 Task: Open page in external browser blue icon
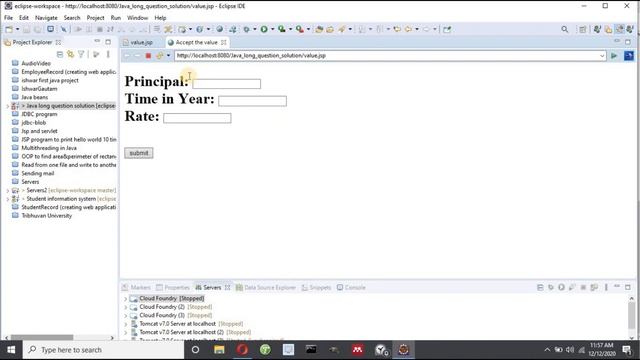[629, 56]
